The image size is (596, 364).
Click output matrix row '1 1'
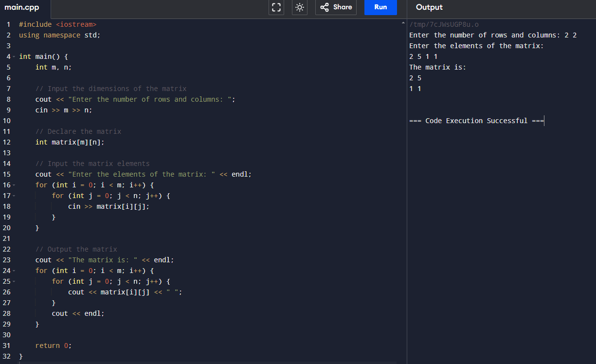tap(415, 89)
